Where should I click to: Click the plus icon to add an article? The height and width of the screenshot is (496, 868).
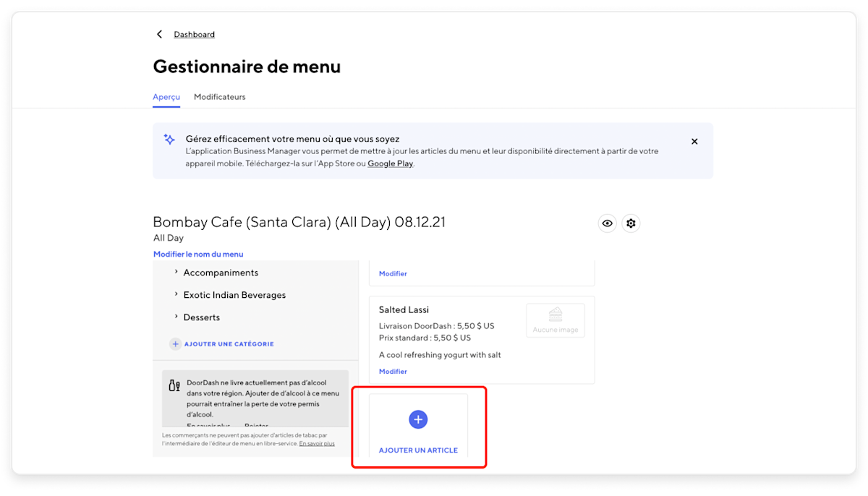pyautogui.click(x=418, y=419)
